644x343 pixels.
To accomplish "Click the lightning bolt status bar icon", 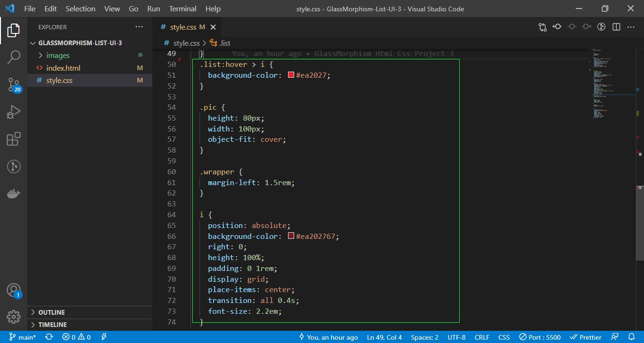I will tap(104, 337).
